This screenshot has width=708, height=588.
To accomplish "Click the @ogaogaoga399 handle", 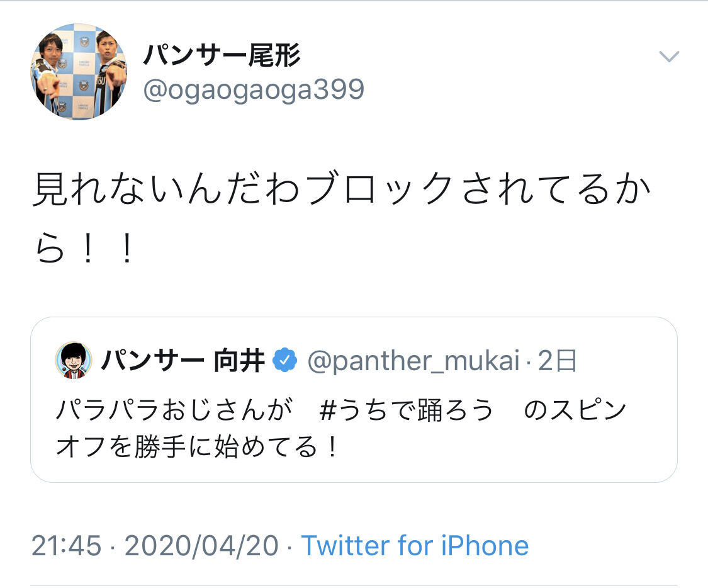I will (x=254, y=90).
